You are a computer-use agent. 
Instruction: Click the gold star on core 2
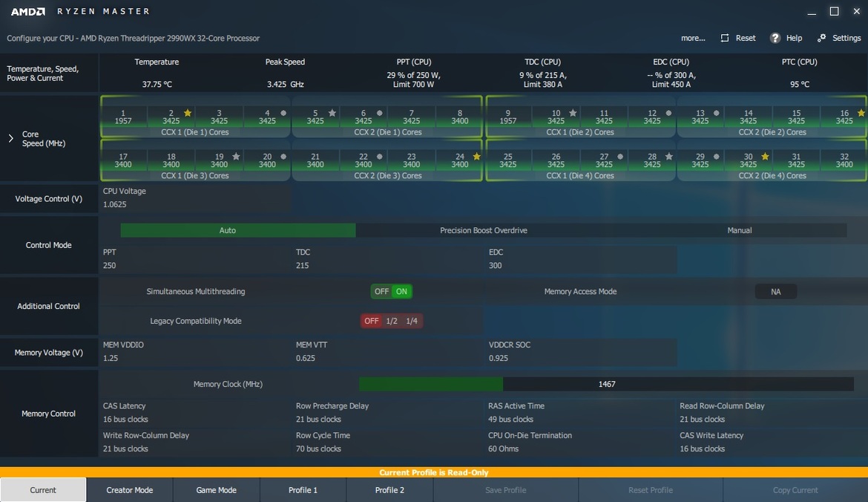coord(188,113)
